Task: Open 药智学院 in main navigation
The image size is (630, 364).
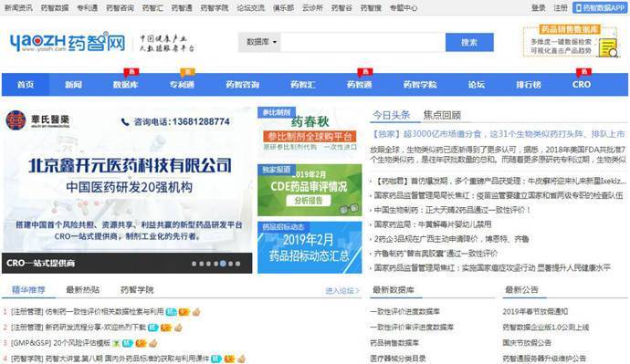Action: click(420, 85)
